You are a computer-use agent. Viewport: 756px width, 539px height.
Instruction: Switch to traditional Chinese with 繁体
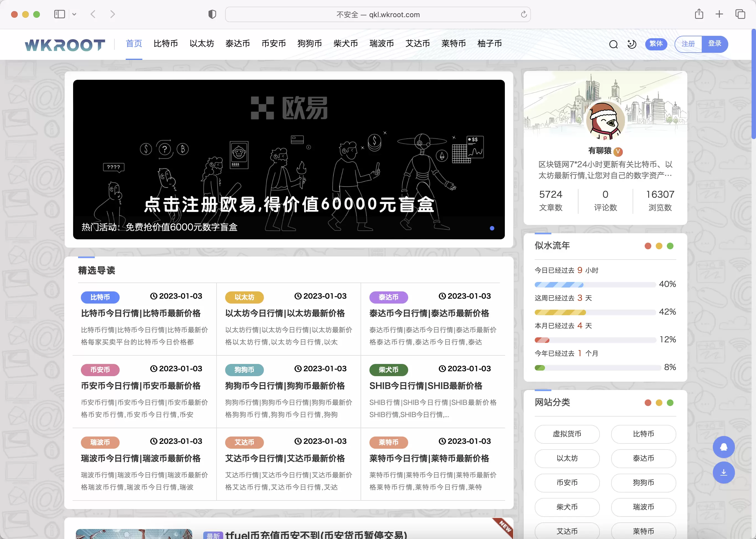coord(656,44)
